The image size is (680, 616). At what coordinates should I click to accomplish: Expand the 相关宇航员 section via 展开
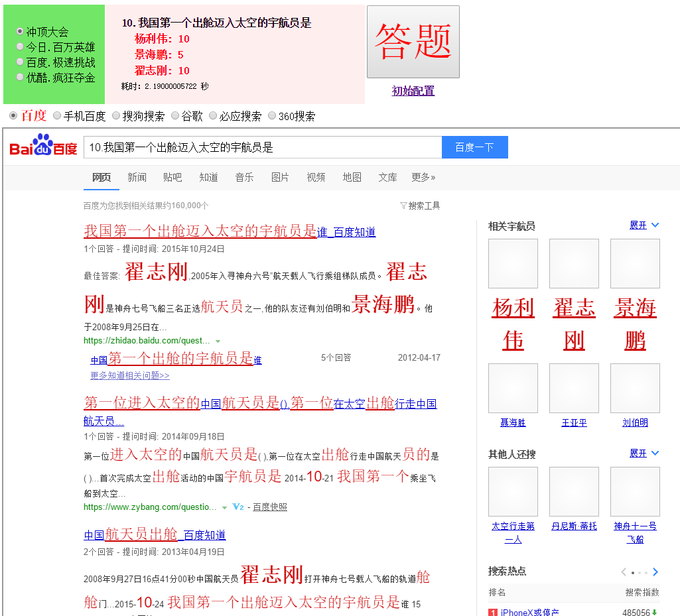click(644, 225)
